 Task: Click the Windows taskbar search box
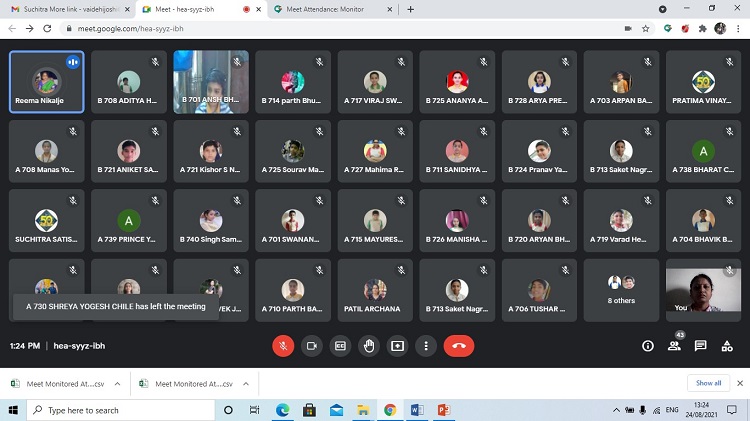coord(120,410)
